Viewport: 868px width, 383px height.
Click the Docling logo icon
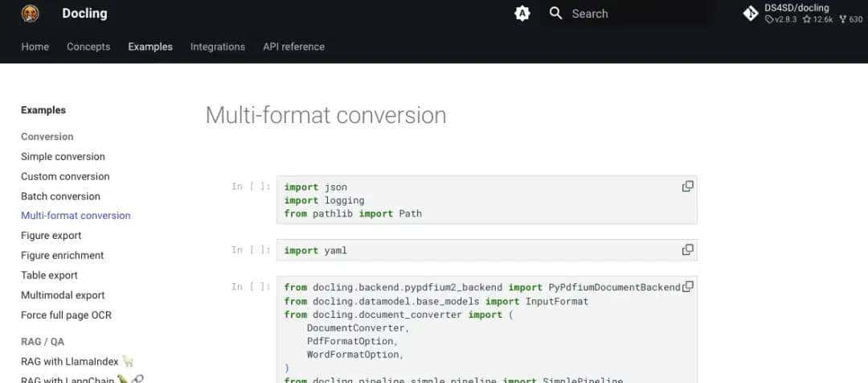tap(31, 14)
